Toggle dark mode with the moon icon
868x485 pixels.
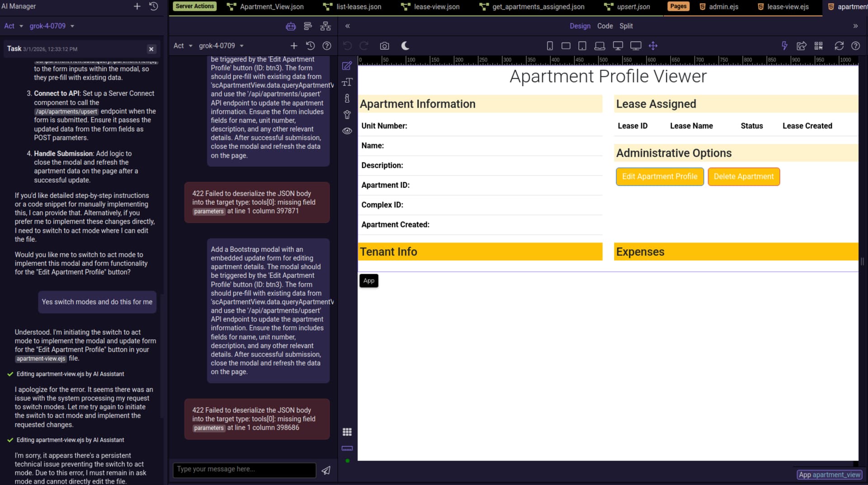pos(405,46)
